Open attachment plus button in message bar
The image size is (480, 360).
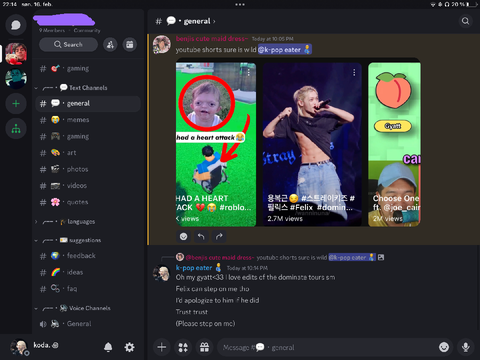coord(162,347)
